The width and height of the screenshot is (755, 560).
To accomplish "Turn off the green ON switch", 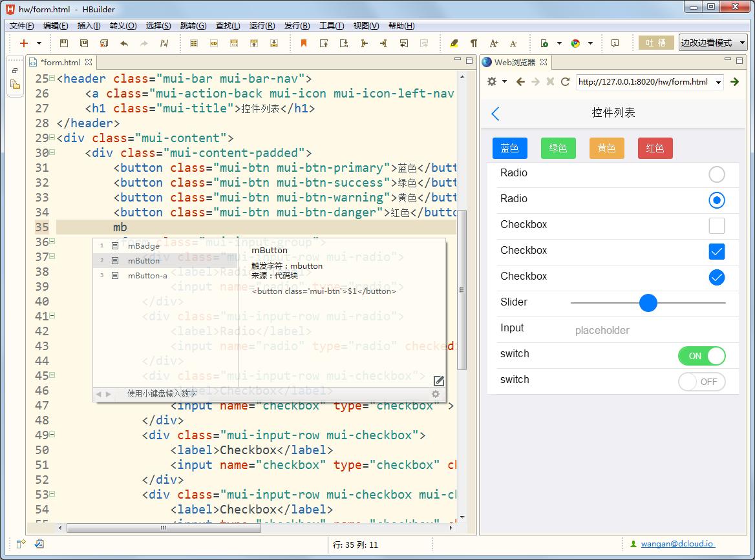I will pyautogui.click(x=701, y=356).
